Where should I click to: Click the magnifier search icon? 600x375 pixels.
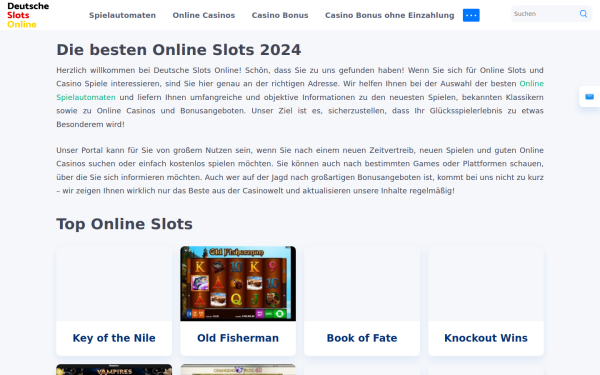583,14
